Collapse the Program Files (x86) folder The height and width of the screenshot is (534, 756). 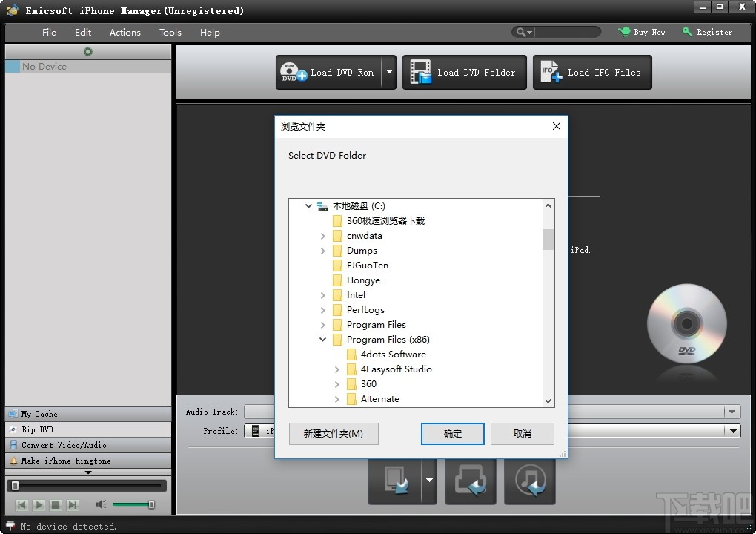[x=322, y=340]
